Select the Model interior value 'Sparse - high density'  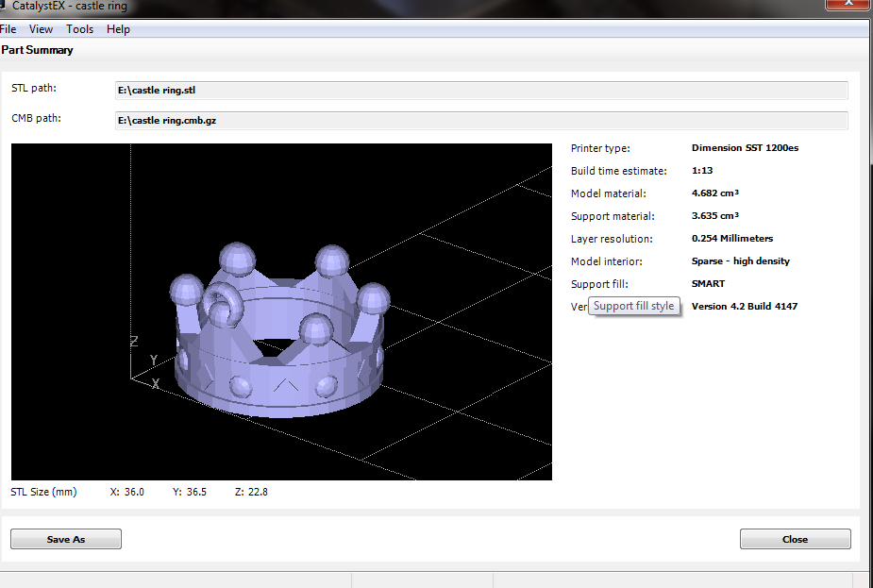[x=741, y=261]
